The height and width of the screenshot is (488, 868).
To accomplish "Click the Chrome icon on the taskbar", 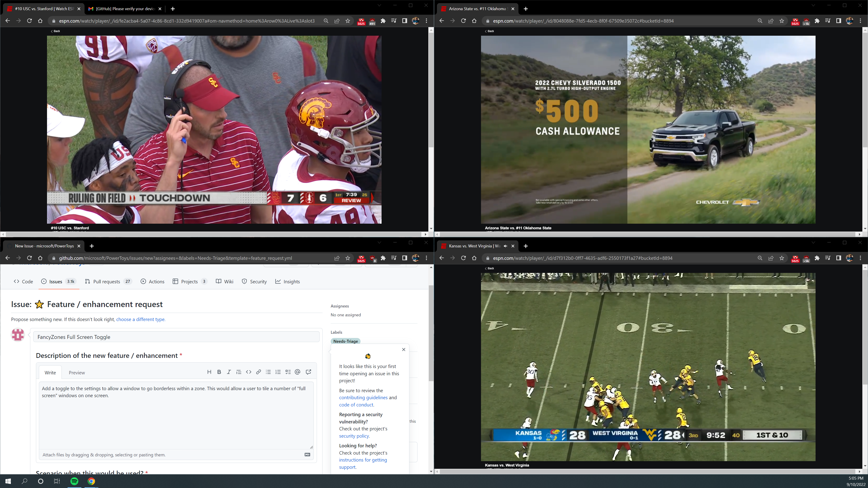I will 91,481.
